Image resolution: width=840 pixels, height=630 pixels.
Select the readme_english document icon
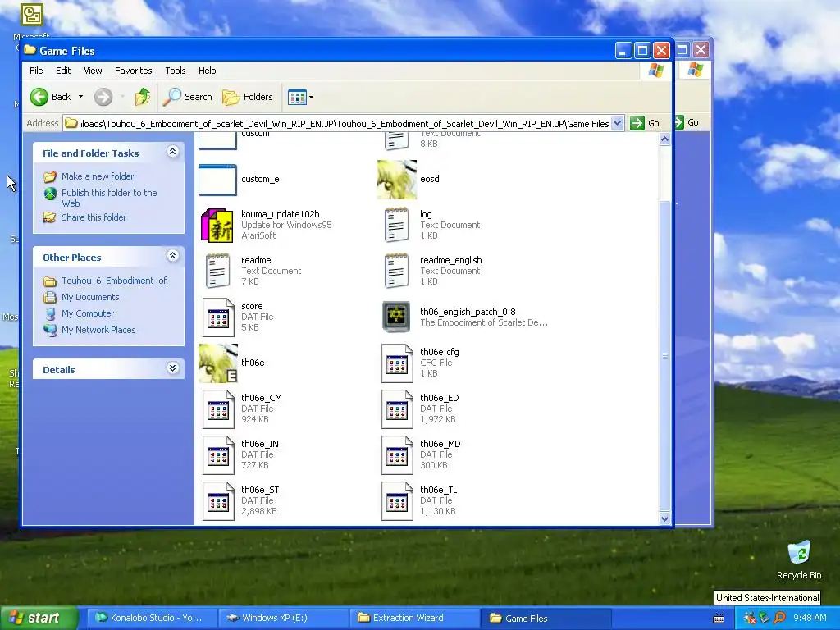pyautogui.click(x=396, y=271)
